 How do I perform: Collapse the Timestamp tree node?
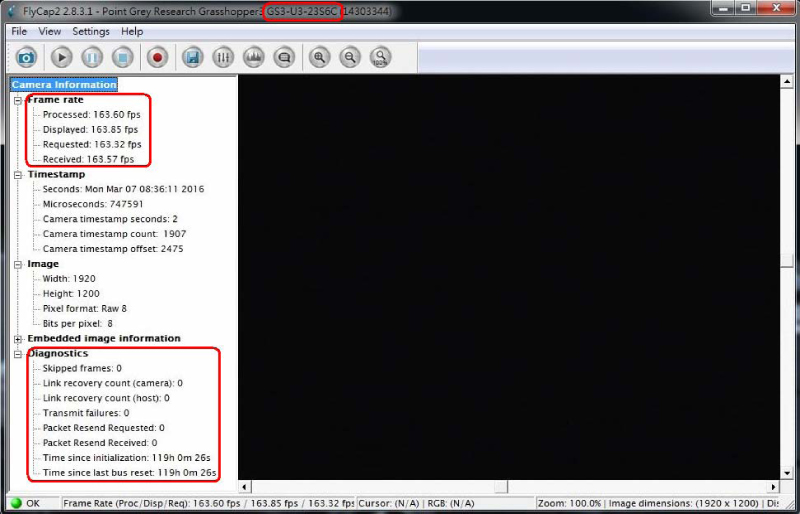18,175
